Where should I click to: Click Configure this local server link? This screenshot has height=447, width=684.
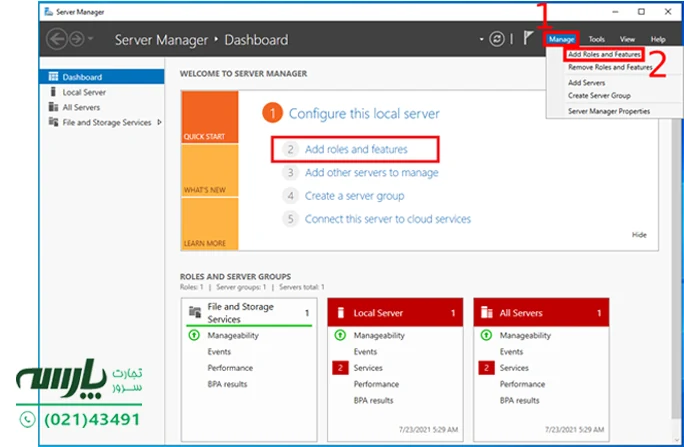[x=364, y=114]
